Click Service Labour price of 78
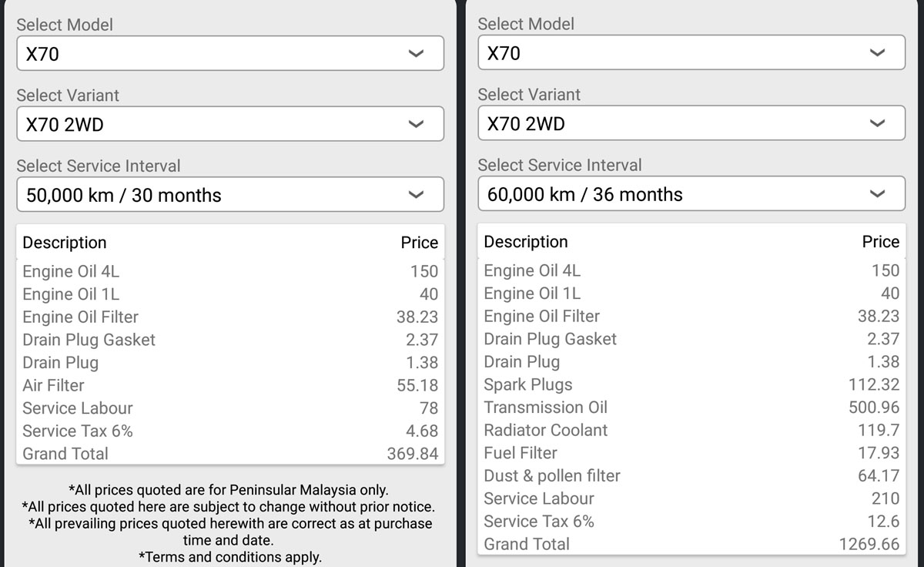Screen dimensions: 924x567 [x=429, y=408]
